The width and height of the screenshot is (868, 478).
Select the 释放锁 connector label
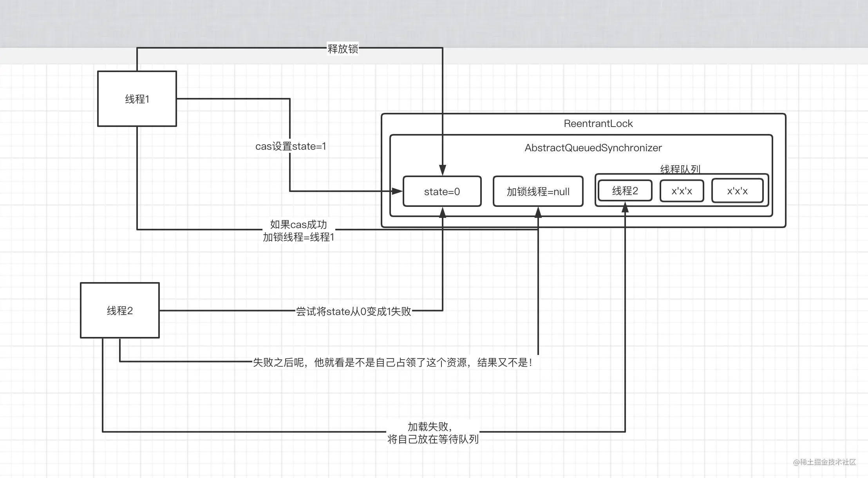point(343,49)
